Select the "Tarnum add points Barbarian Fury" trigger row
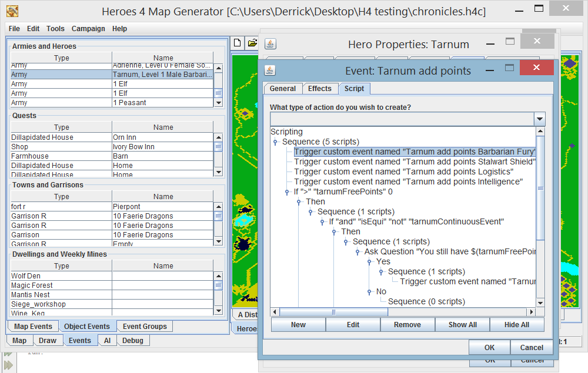Viewport: 588px width, 373px height. [x=415, y=152]
